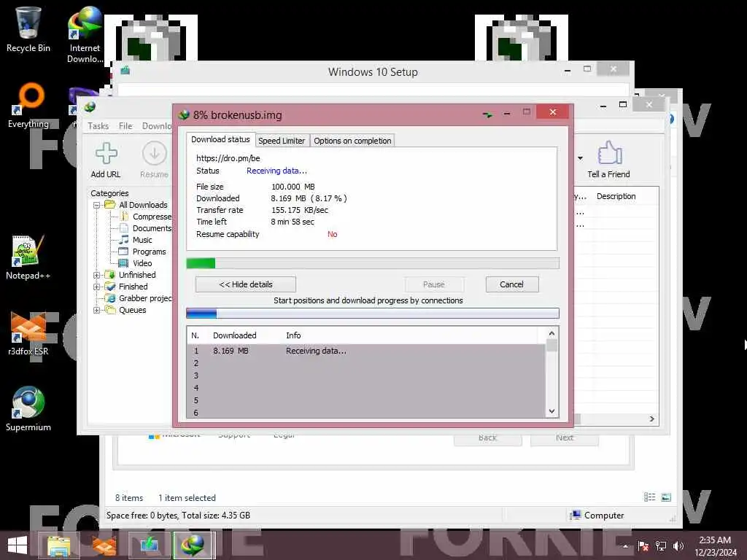
Task: Click the Music category icon
Action: tap(124, 239)
